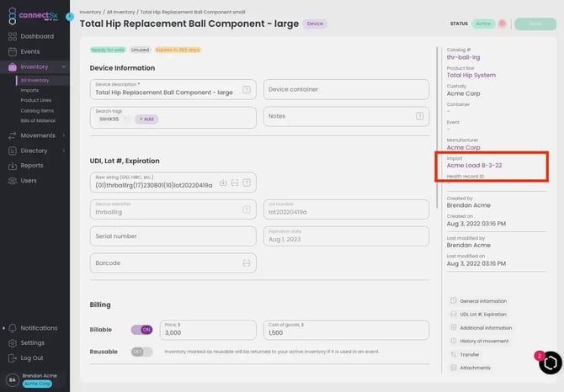Toggle the Billable switch off
Image resolution: width=564 pixels, height=392 pixels.
141,330
